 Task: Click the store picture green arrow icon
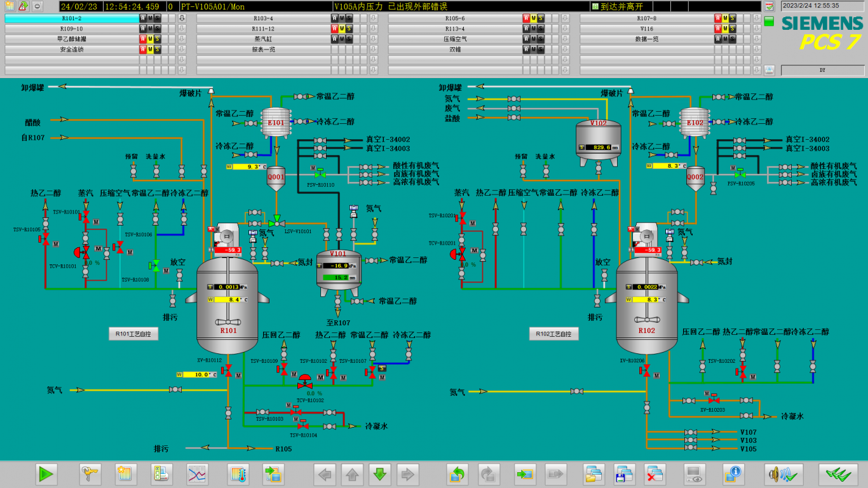526,474
